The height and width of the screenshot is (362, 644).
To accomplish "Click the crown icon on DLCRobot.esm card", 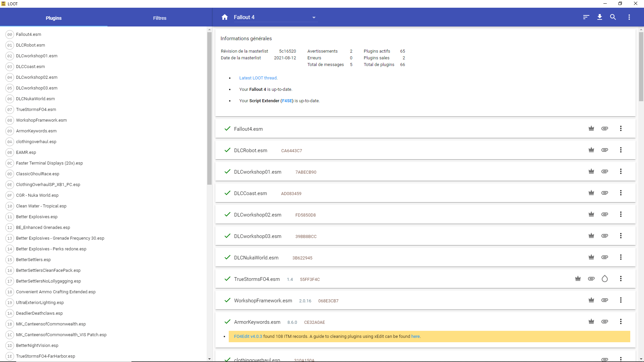I will [591, 150].
